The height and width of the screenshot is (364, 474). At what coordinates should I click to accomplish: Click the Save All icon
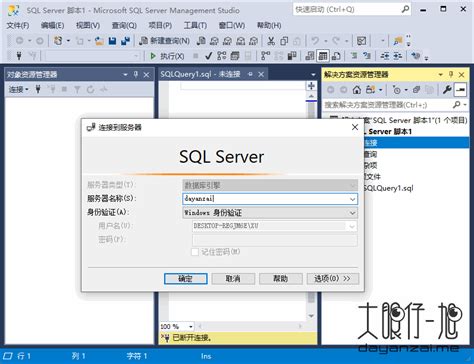click(x=125, y=41)
